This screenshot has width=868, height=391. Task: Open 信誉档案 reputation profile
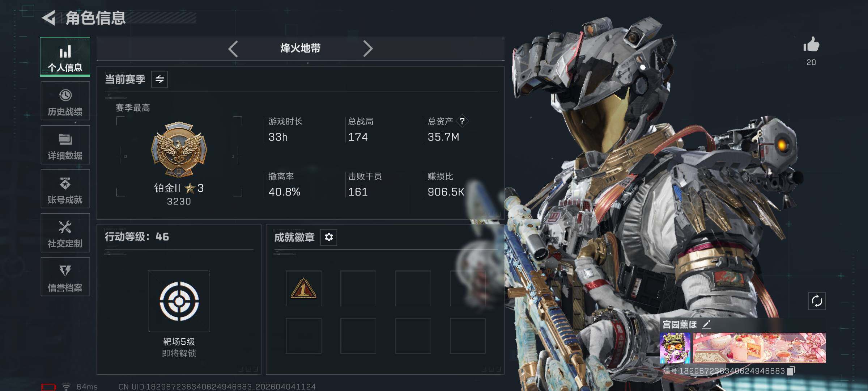(65, 277)
